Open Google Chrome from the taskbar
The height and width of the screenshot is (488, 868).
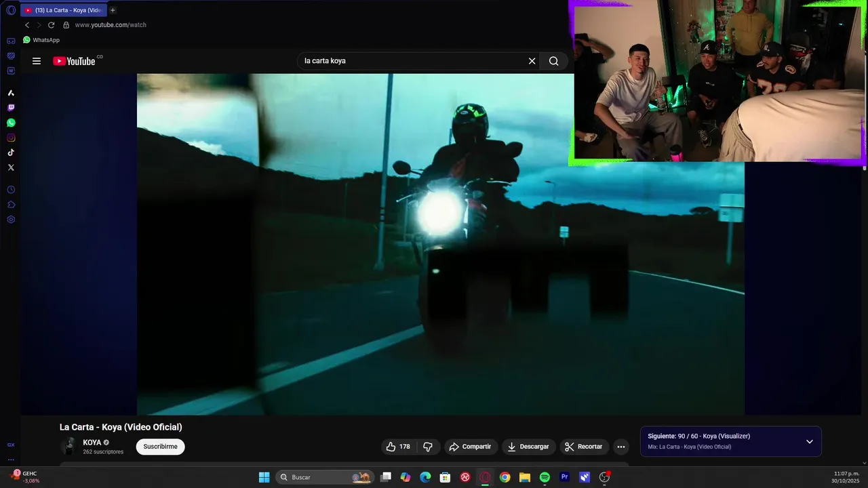click(x=505, y=477)
